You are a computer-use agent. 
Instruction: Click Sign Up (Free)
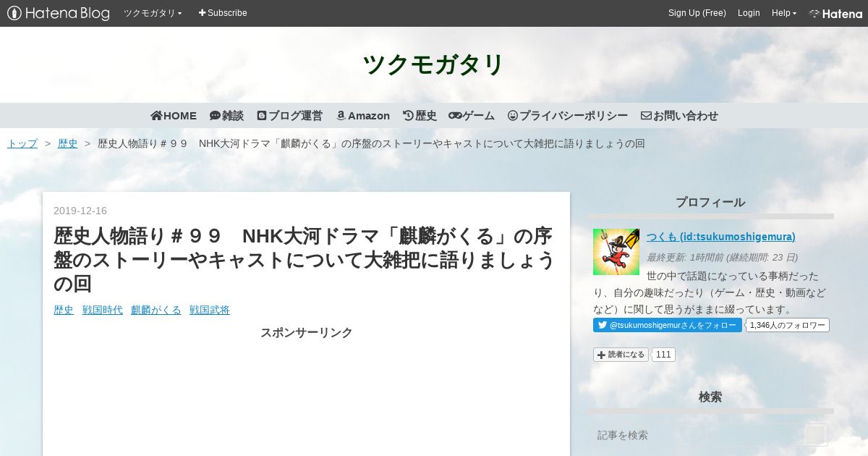(x=697, y=13)
